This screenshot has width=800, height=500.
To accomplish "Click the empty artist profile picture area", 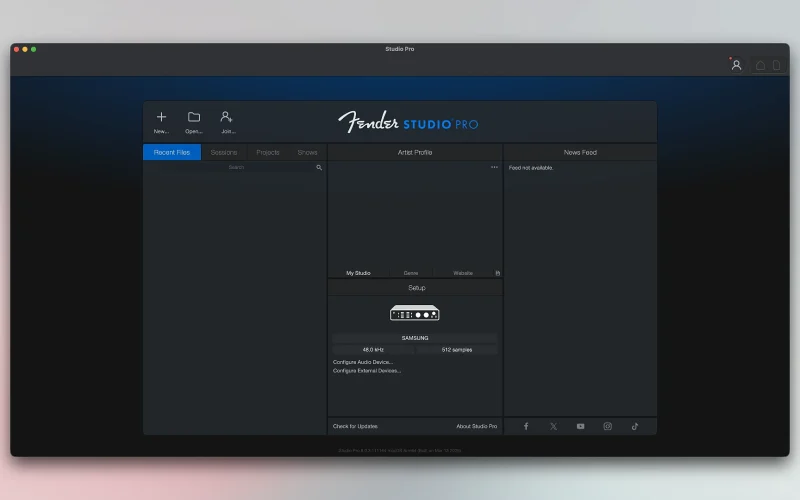I will tap(415, 217).
